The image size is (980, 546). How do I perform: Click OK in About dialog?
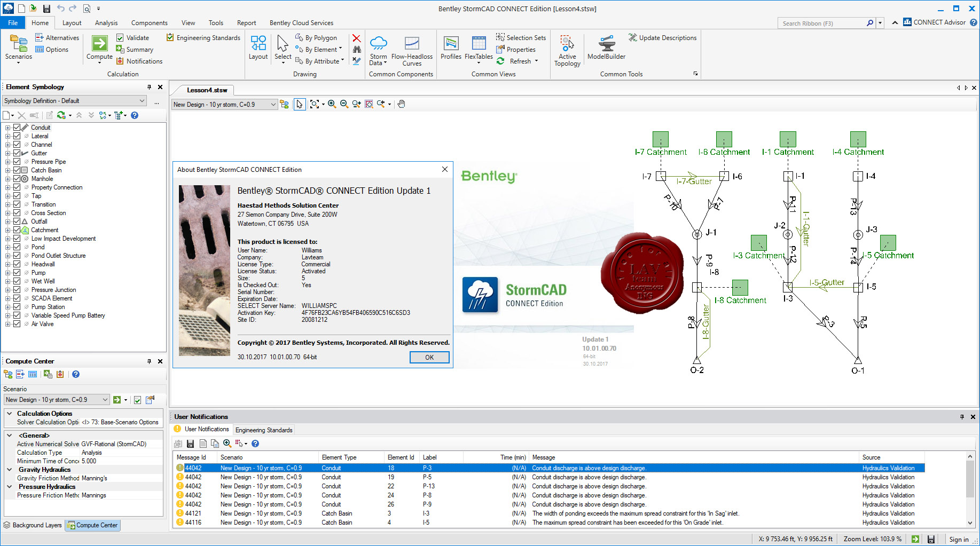[429, 358]
